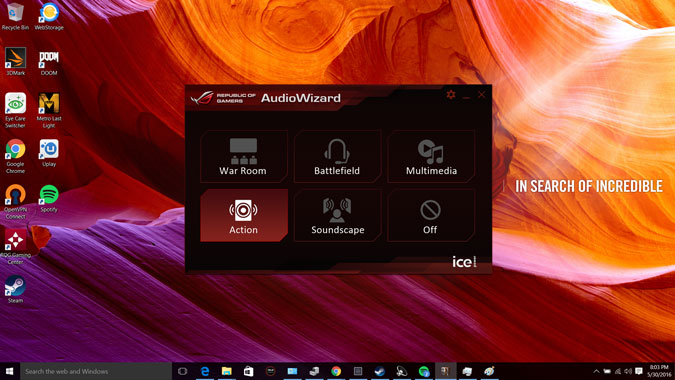Open network status tray icon

(618, 371)
